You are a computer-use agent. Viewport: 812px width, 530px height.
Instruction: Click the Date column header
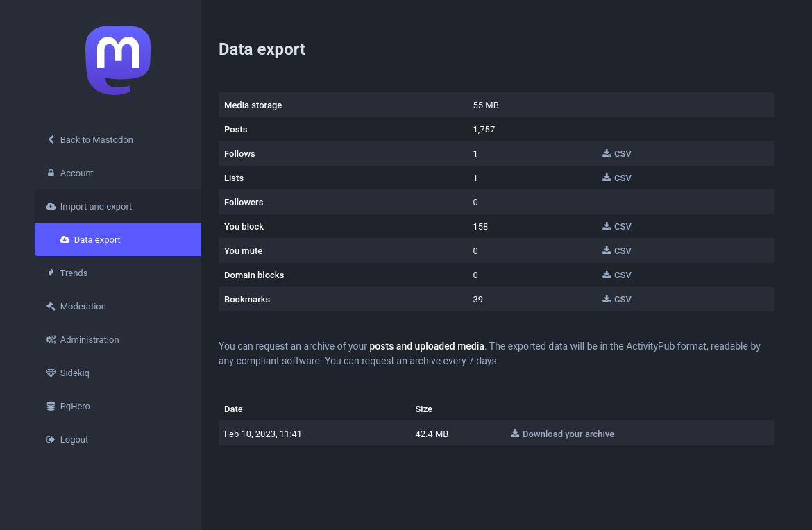coord(233,409)
